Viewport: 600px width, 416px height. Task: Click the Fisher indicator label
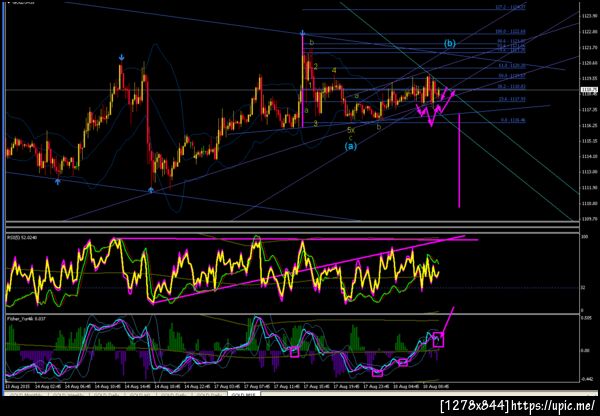(x=26, y=318)
